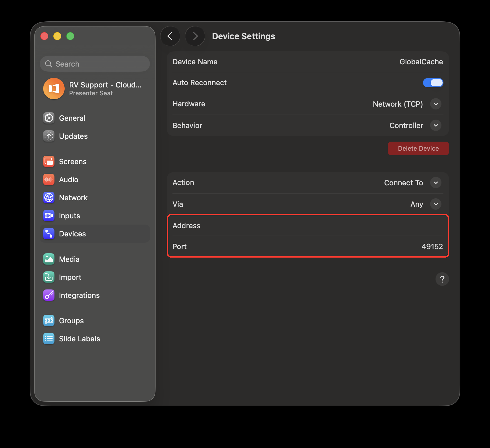Edit the Port value 49152

[x=432, y=247]
